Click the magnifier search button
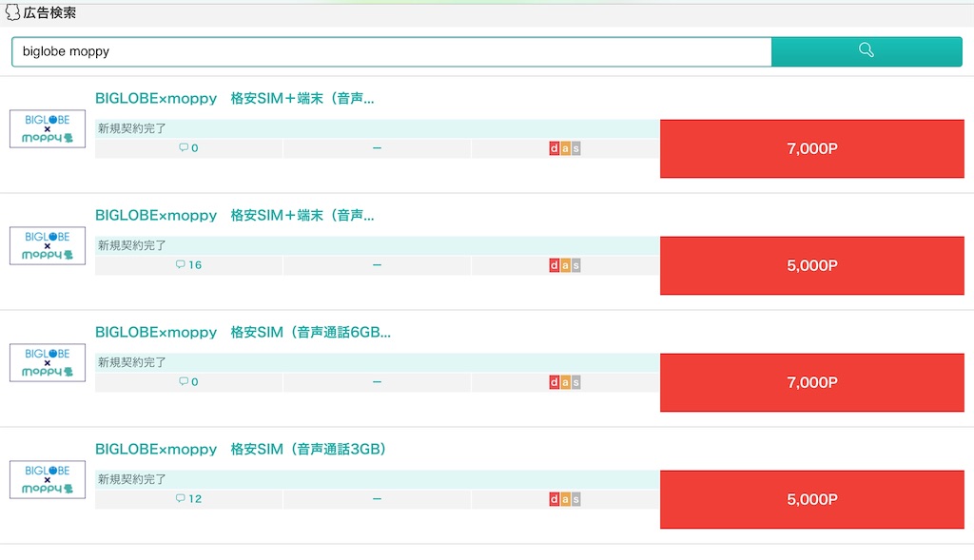974x560 pixels. pyautogui.click(x=867, y=51)
